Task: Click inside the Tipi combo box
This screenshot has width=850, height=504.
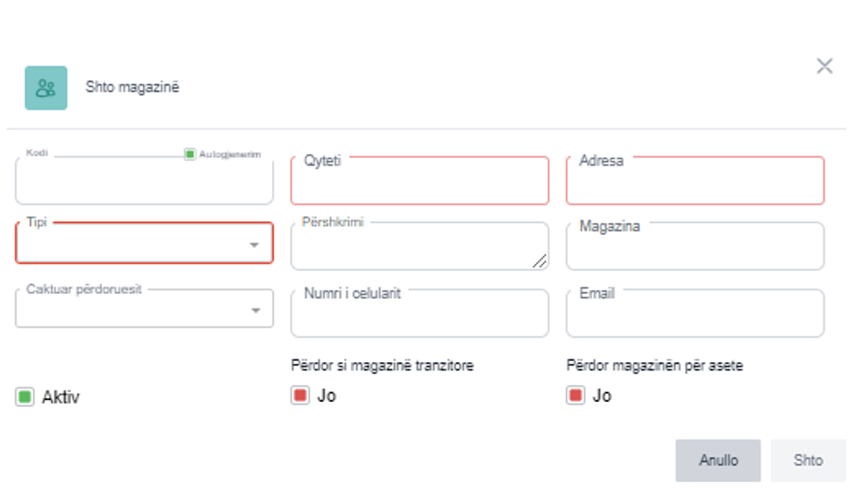Action: [132, 245]
